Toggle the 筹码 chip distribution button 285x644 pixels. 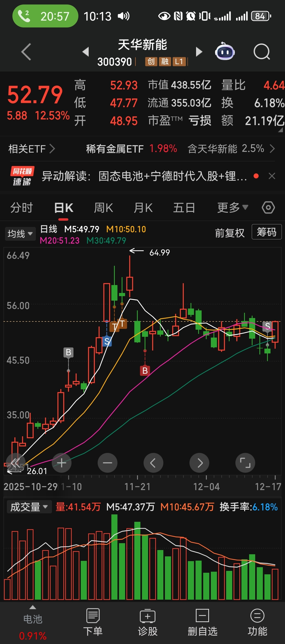[267, 232]
